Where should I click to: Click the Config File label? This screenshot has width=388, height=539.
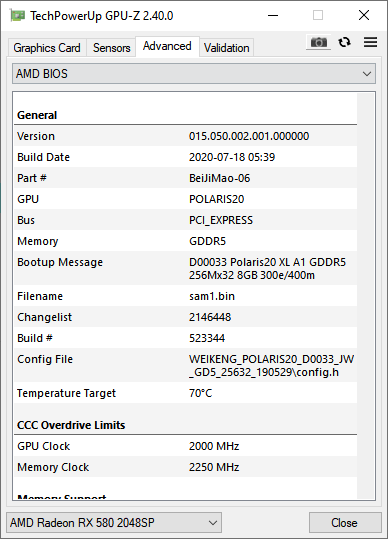pyautogui.click(x=45, y=359)
